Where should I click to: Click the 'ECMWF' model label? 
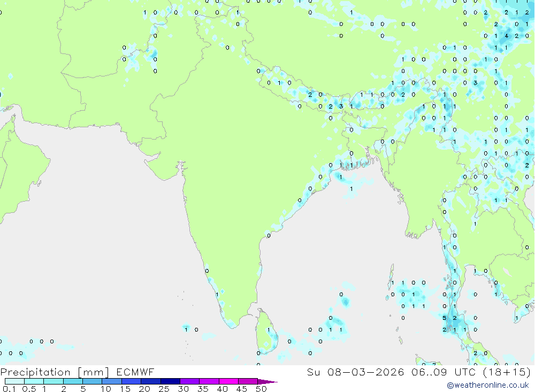click(135, 372)
